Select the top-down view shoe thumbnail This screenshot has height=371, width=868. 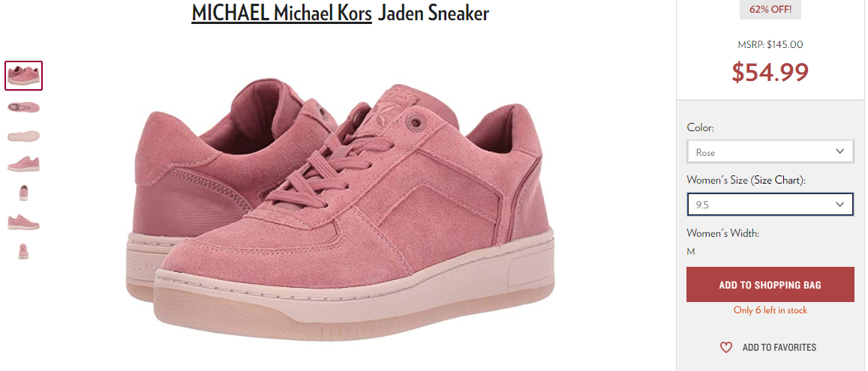[23, 106]
